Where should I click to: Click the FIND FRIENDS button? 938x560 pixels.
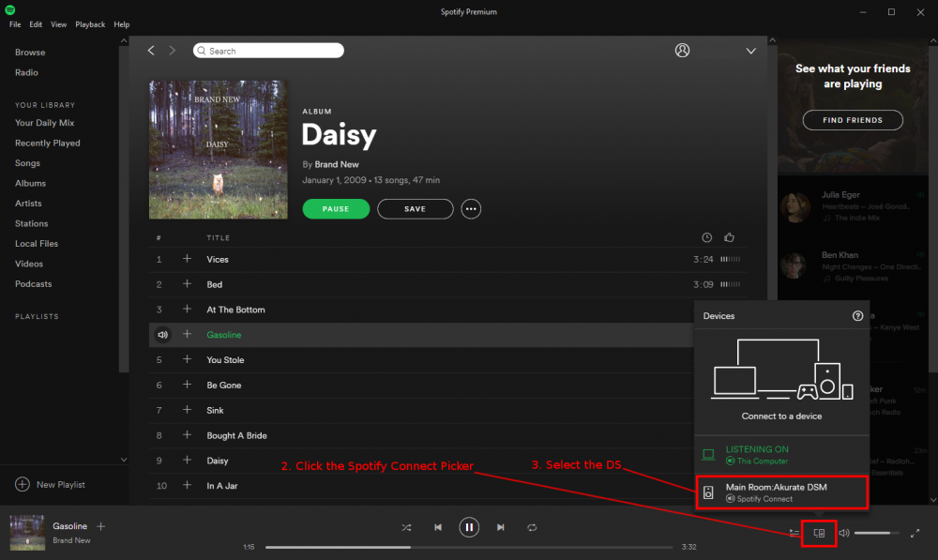coord(852,120)
